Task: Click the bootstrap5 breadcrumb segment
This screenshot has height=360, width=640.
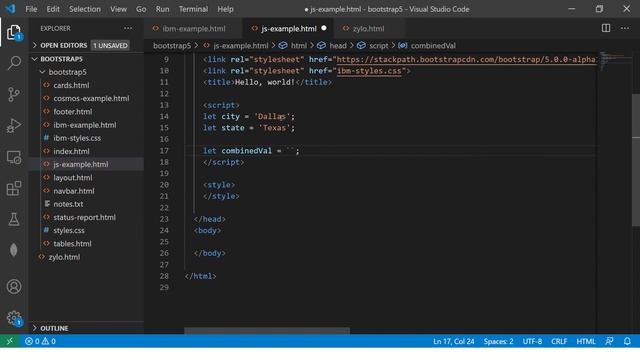Action: click(x=172, y=46)
